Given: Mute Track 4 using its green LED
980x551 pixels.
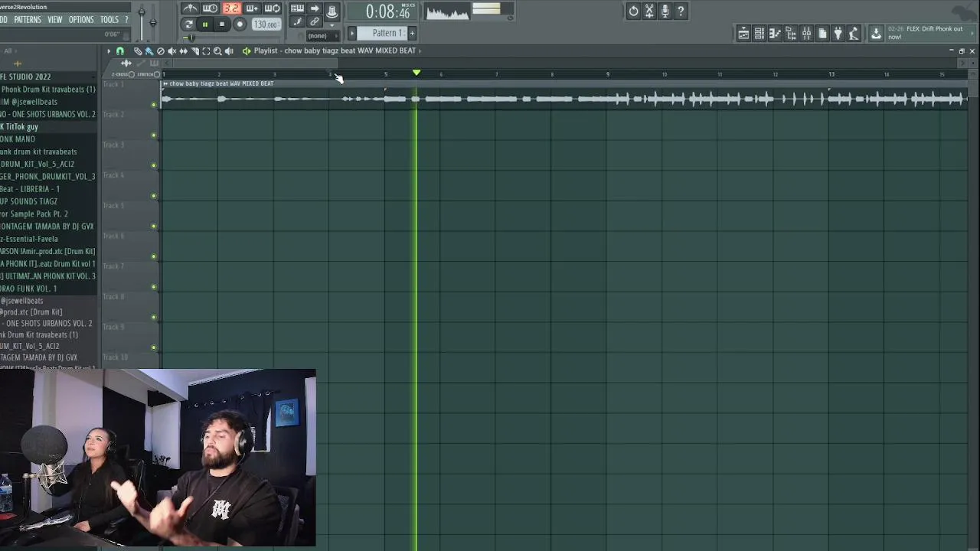Looking at the screenshot, I should pyautogui.click(x=154, y=196).
